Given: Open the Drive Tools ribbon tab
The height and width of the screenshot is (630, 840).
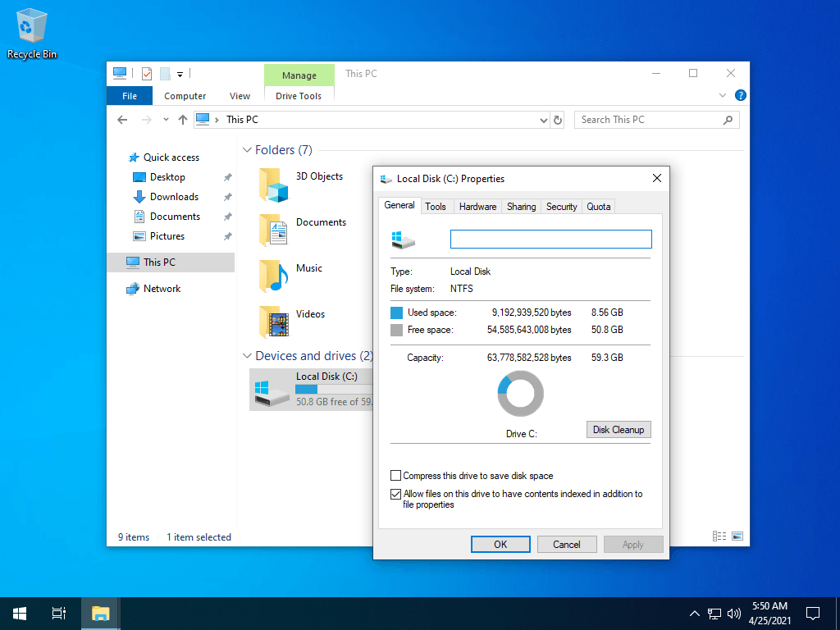Looking at the screenshot, I should [299, 96].
